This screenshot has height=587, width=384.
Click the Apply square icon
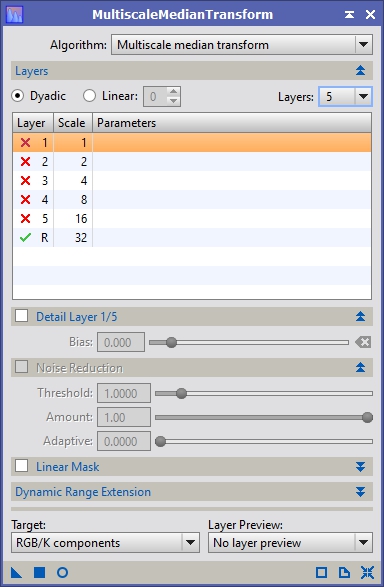(x=40, y=572)
